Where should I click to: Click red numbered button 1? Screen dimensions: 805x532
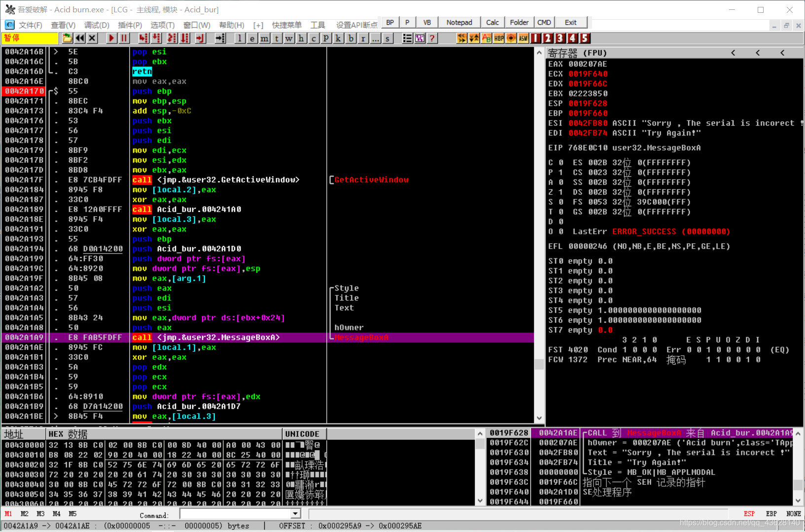[x=536, y=38]
